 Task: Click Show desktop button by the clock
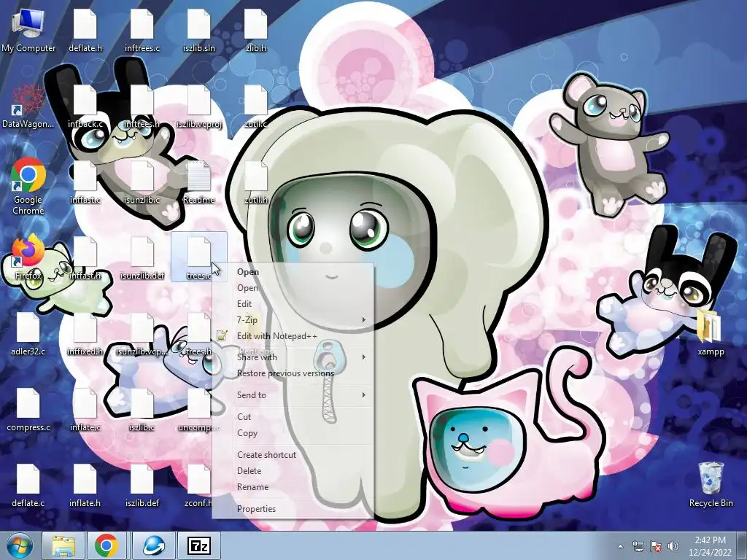[x=743, y=545]
